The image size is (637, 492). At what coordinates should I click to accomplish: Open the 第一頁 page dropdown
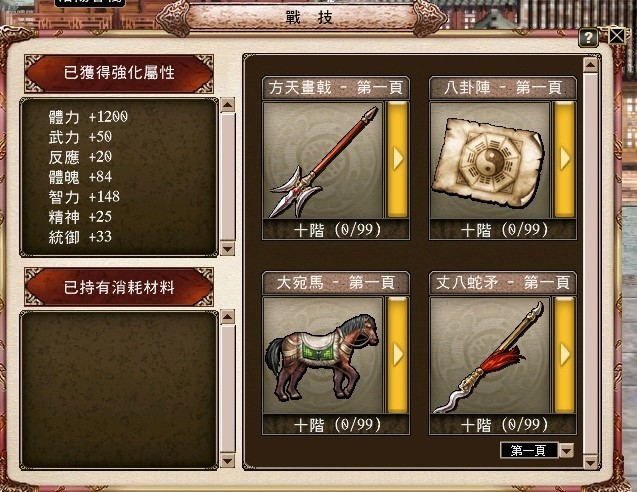click(566, 450)
